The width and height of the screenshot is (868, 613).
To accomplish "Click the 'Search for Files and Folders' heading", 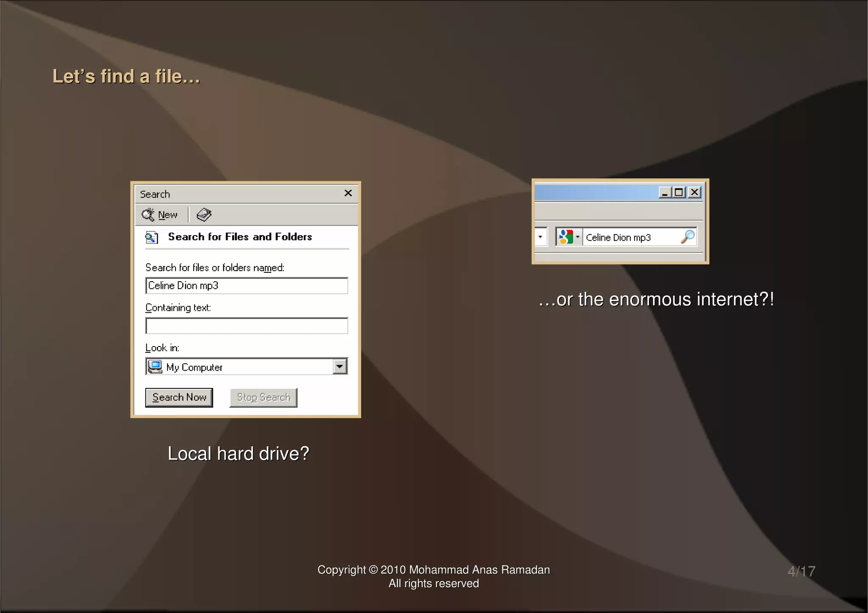I will pos(240,237).
